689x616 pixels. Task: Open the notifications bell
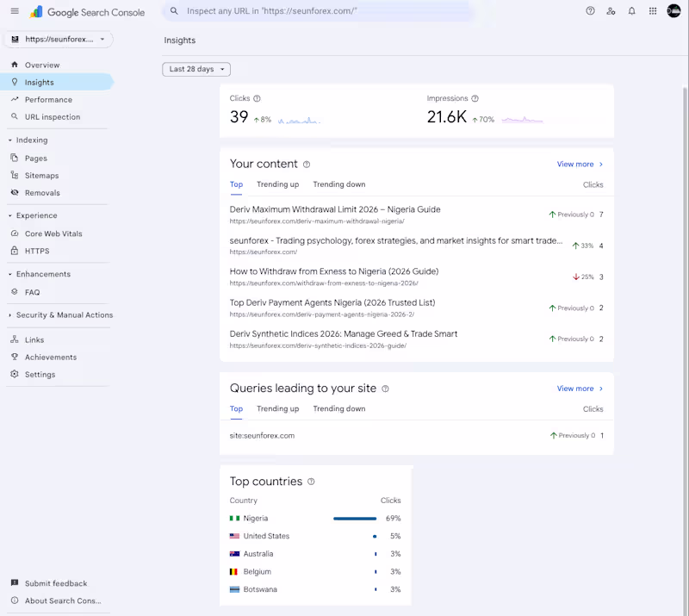click(631, 11)
